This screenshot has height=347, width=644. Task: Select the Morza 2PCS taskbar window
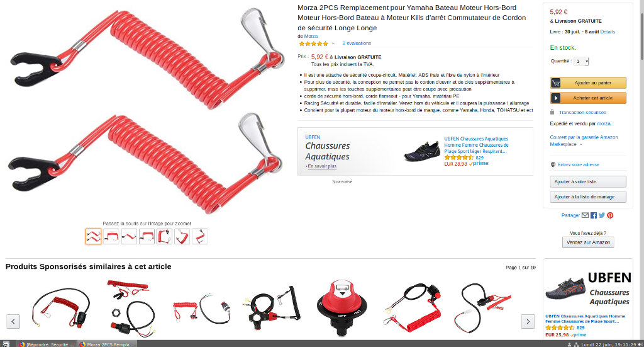pyautogui.click(x=107, y=344)
